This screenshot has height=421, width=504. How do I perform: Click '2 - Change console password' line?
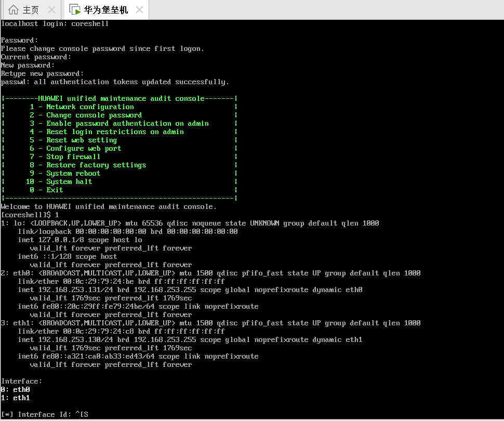coord(86,115)
